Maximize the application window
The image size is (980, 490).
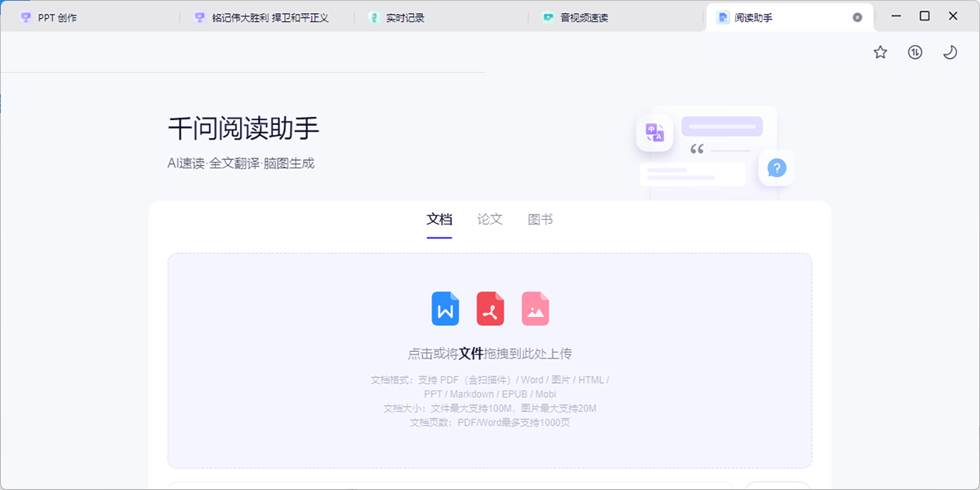pos(924,16)
